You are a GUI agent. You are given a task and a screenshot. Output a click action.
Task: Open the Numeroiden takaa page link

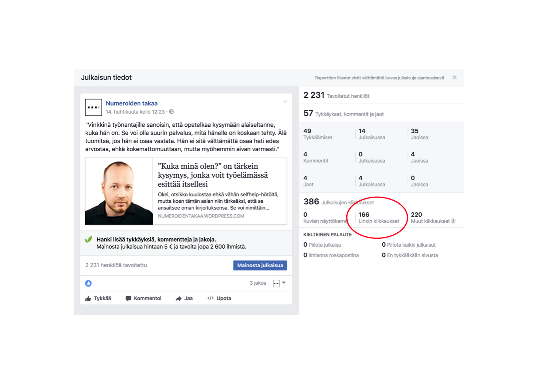pyautogui.click(x=131, y=103)
